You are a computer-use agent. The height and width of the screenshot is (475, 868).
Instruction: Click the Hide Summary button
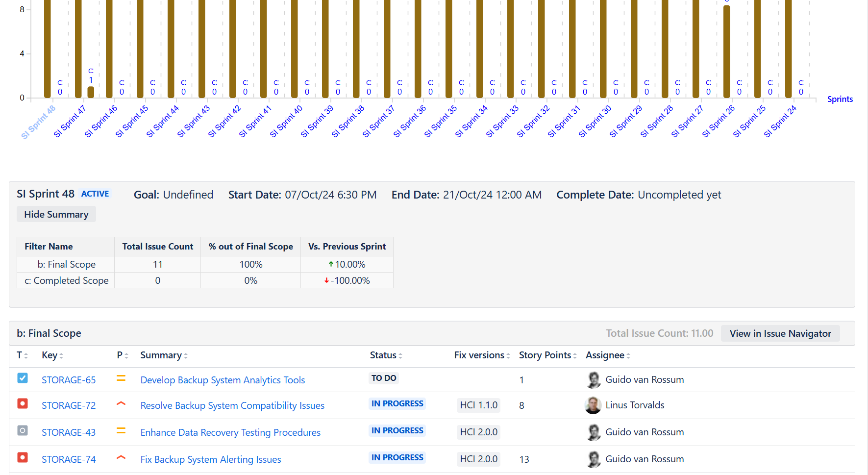click(x=56, y=214)
